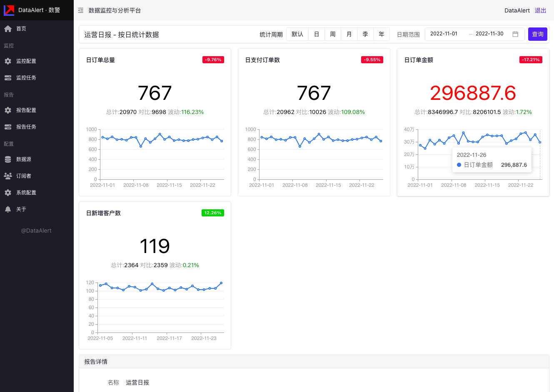Viewport: 554px width, 392px height.
Task: Click the 退出 logout link
Action: [x=540, y=10]
